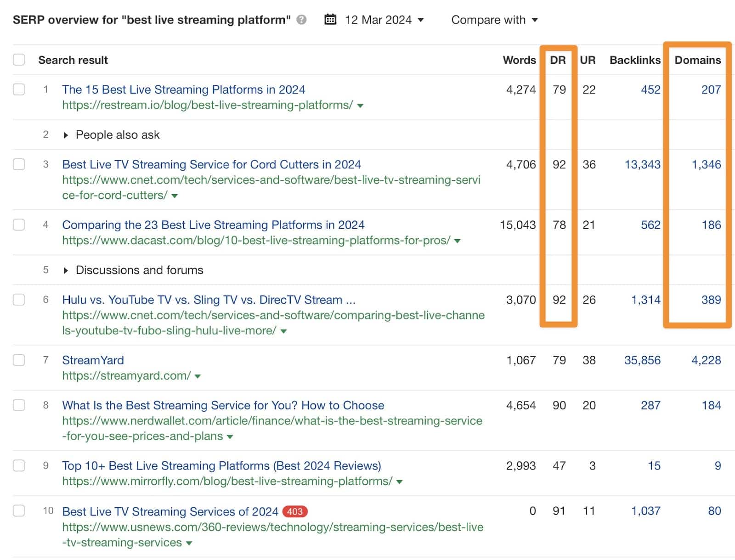
Task: Check the box for usnews Best Live TV Streaming Services row
Action: 19,510
